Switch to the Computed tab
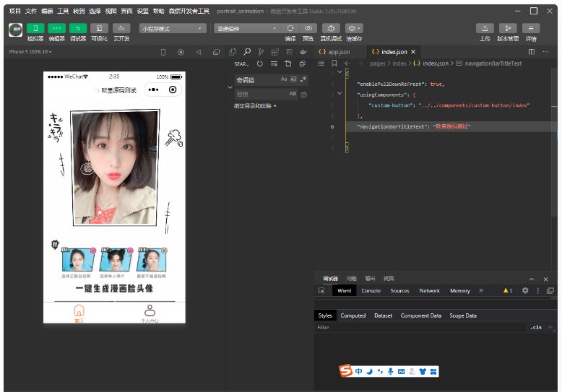This screenshot has height=392, width=562. (353, 315)
